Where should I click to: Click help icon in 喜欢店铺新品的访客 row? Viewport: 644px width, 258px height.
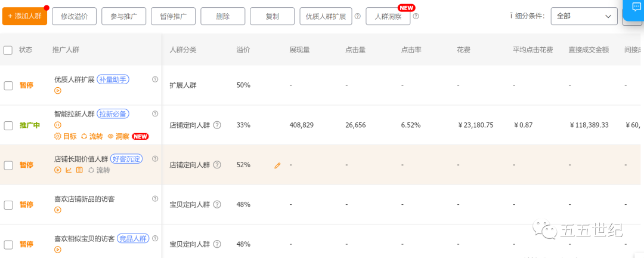pos(155,198)
